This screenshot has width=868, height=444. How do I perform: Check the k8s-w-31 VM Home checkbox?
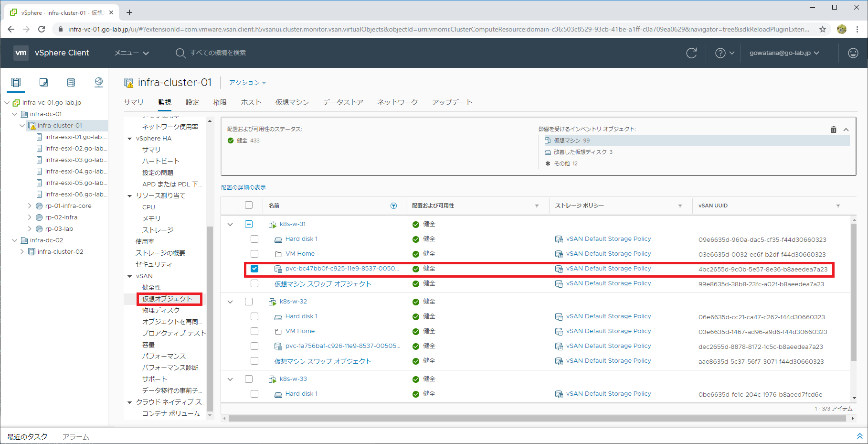[254, 254]
